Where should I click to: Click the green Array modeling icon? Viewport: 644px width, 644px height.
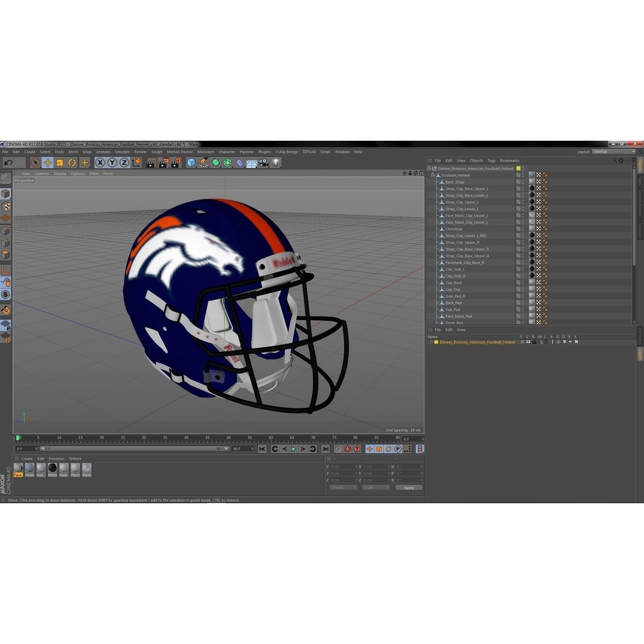click(x=228, y=163)
